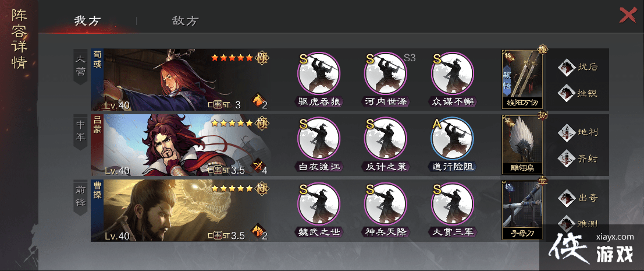Open the 魏武之世 skill icon

click(319, 204)
